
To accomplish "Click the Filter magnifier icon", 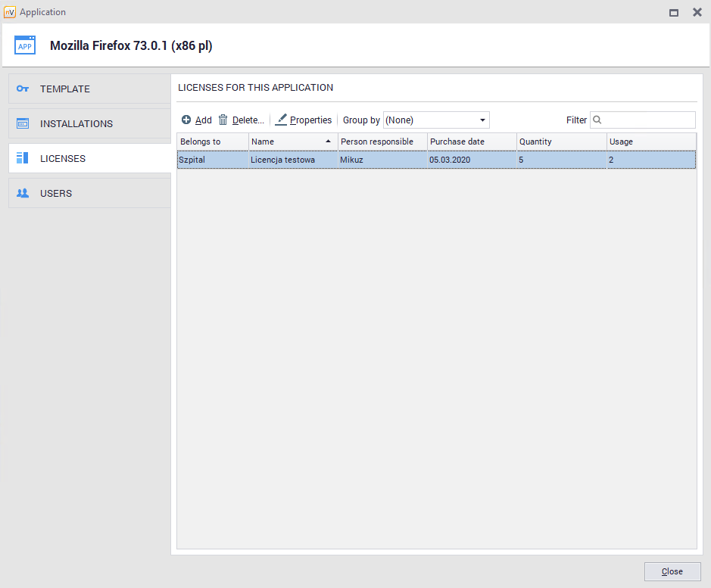I will click(597, 120).
